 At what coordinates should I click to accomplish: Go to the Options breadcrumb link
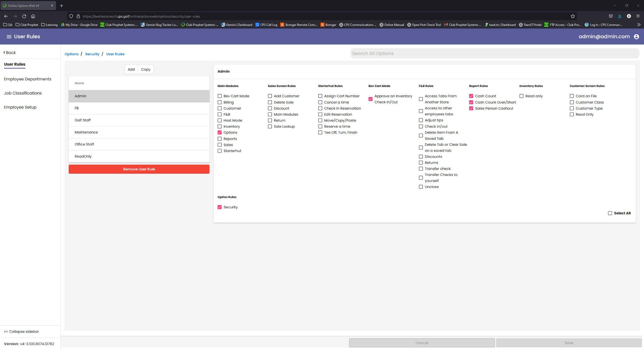(x=71, y=54)
